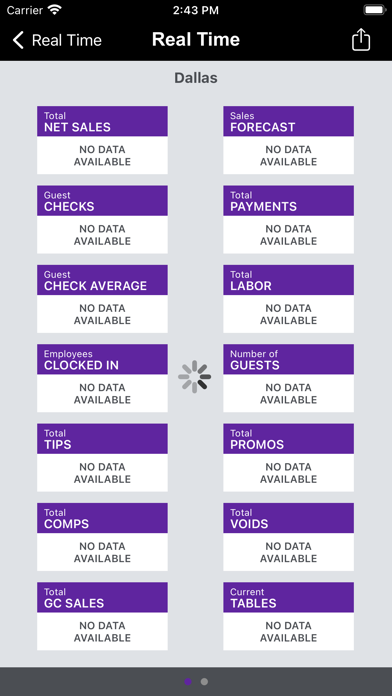Viewport: 392px width, 696px height.
Task: Tap the Wi-Fi status icon
Action: click(55, 10)
